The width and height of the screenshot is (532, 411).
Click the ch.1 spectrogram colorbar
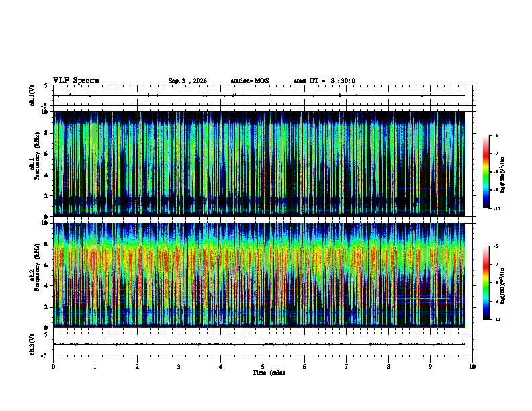(x=486, y=172)
